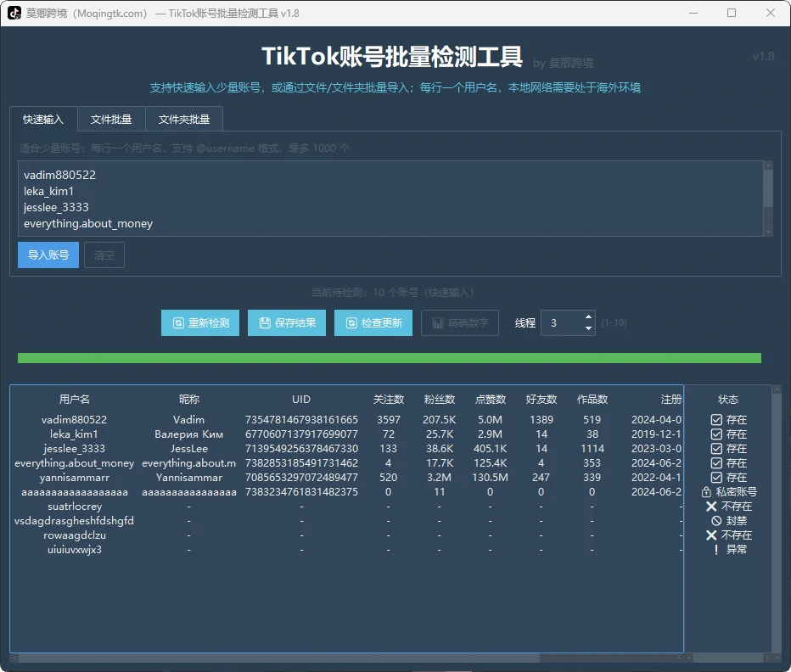This screenshot has height=672, width=791.
Task: Select the vadim880522 row in results
Action: [346, 420]
